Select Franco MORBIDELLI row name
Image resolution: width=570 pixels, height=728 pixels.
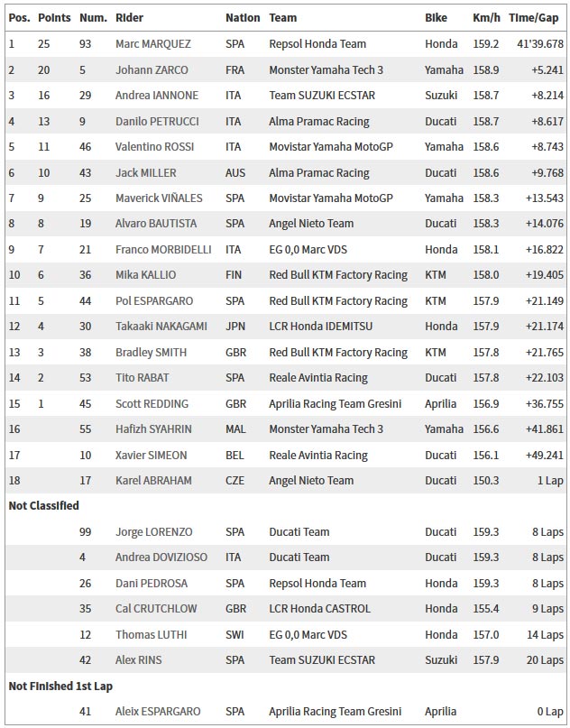point(163,249)
